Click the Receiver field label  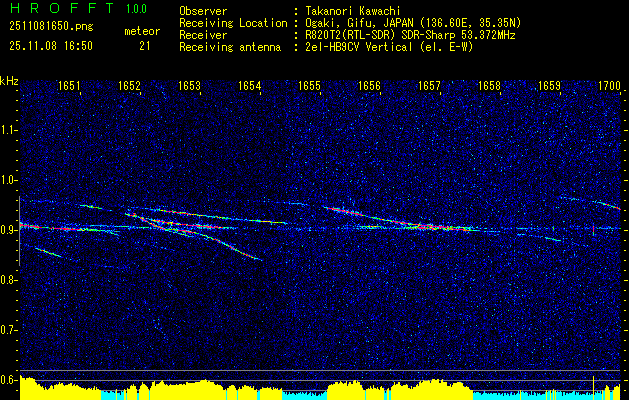pos(203,35)
